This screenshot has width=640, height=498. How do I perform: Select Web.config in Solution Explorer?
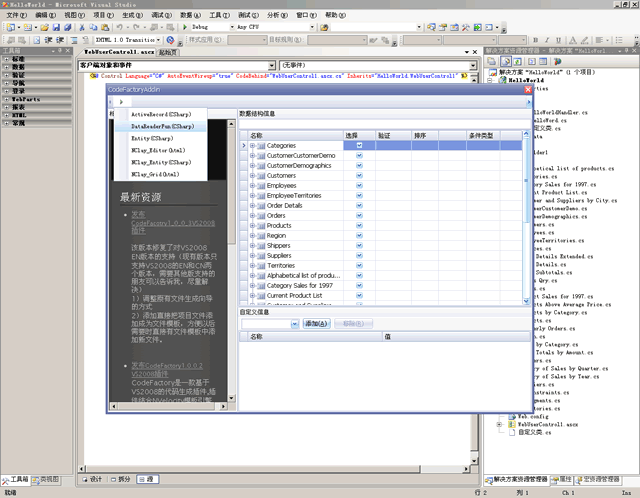(x=533, y=416)
